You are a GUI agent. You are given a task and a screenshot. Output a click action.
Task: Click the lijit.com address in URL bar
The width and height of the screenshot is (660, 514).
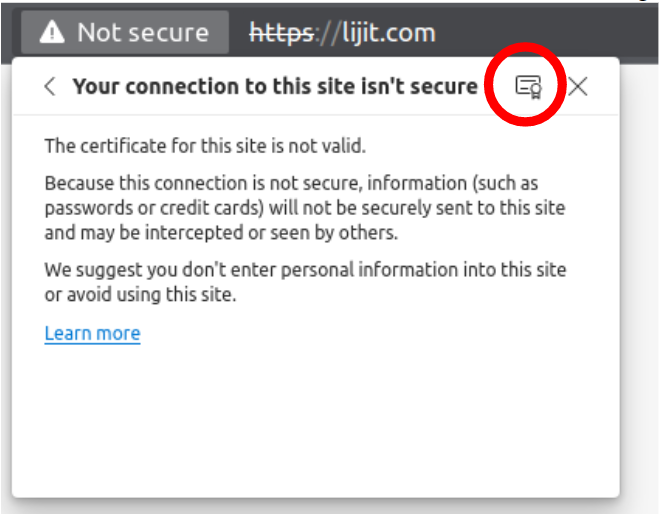click(377, 33)
